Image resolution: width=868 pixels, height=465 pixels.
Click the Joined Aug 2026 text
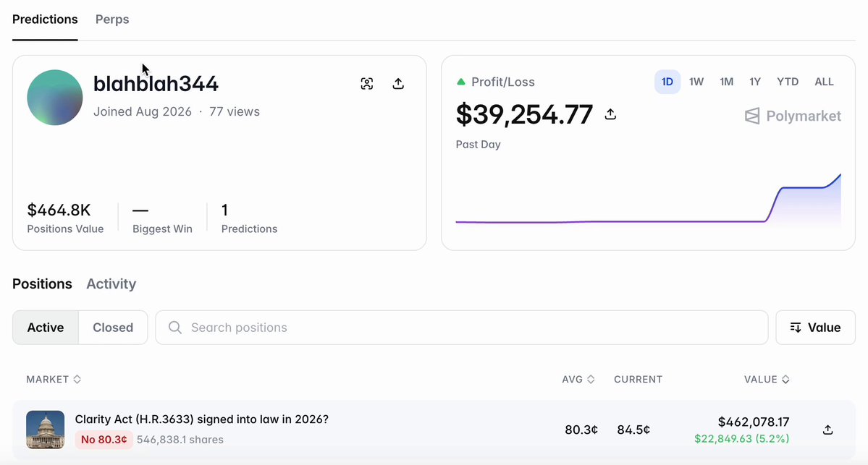tap(143, 111)
